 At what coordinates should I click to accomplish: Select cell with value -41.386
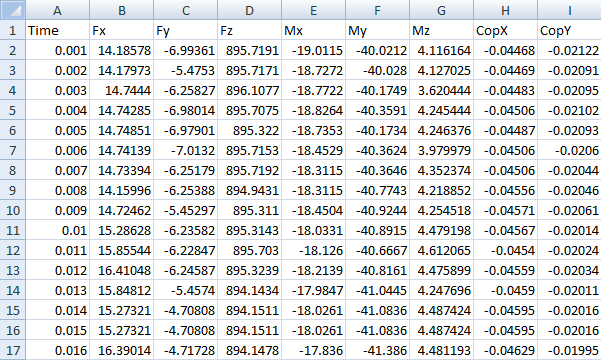pos(378,350)
